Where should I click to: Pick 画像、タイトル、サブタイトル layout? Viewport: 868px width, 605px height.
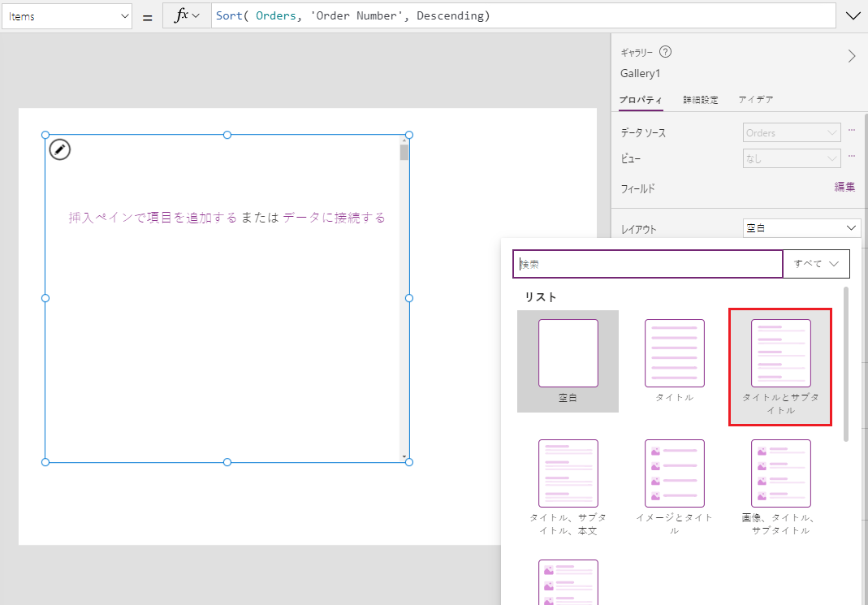[780, 473]
